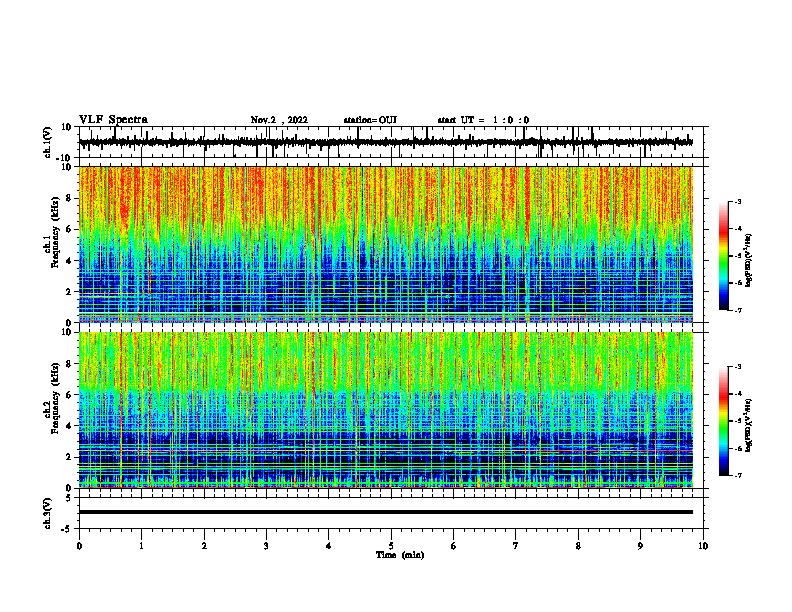
Task: Click the ch.3 flat black trace
Action: 385,512
